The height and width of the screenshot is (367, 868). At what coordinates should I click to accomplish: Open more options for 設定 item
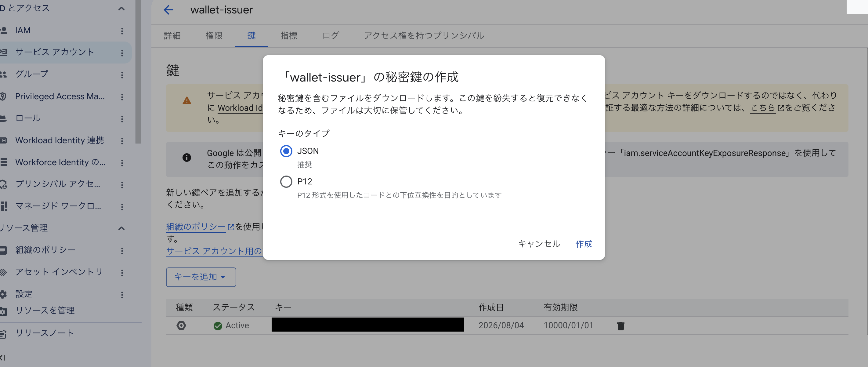coord(122,295)
